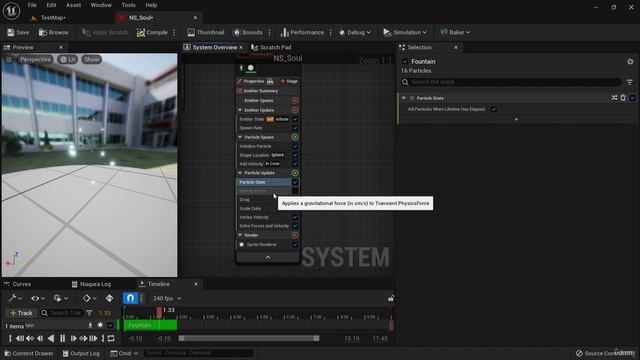The width and height of the screenshot is (640, 360).
Task: Toggle Fountain track enabled checkbox in timeline
Action: click(110, 325)
